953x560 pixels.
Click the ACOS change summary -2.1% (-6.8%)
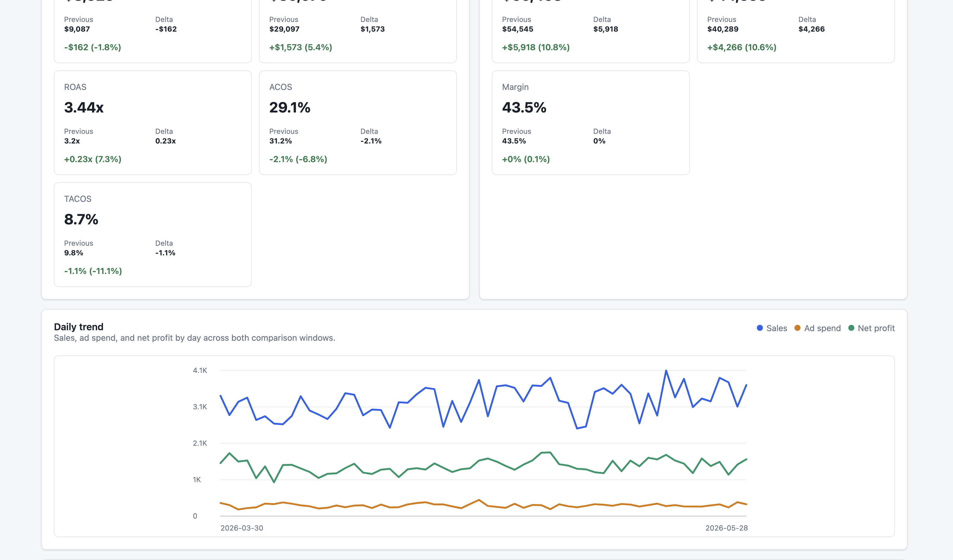tap(298, 159)
